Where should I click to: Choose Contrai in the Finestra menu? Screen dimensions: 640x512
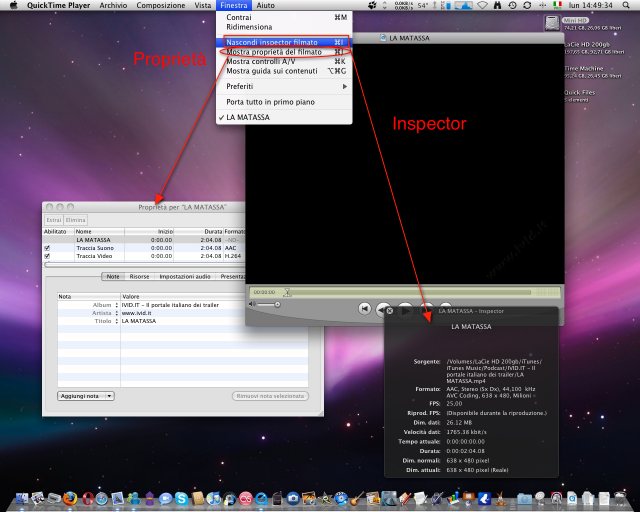[x=284, y=17]
